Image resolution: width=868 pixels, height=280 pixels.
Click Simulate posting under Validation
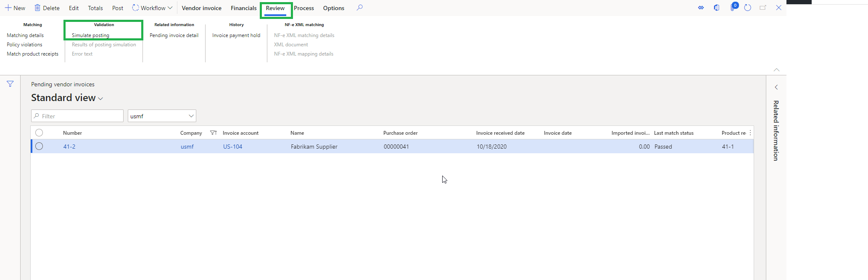point(90,35)
